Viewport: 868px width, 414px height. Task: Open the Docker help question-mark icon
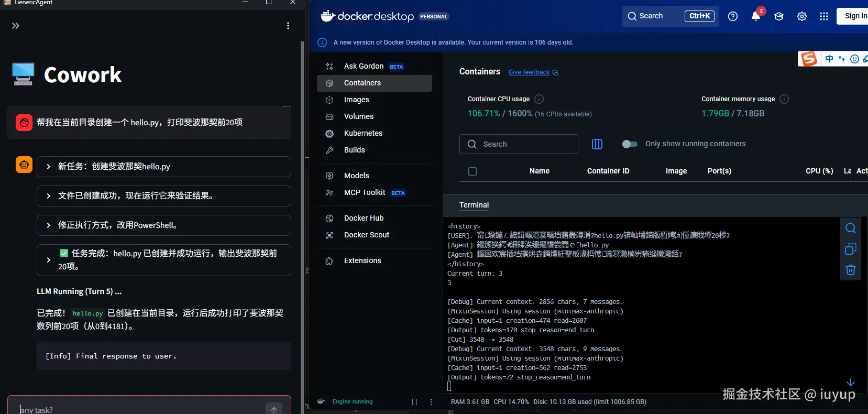pyautogui.click(x=733, y=16)
